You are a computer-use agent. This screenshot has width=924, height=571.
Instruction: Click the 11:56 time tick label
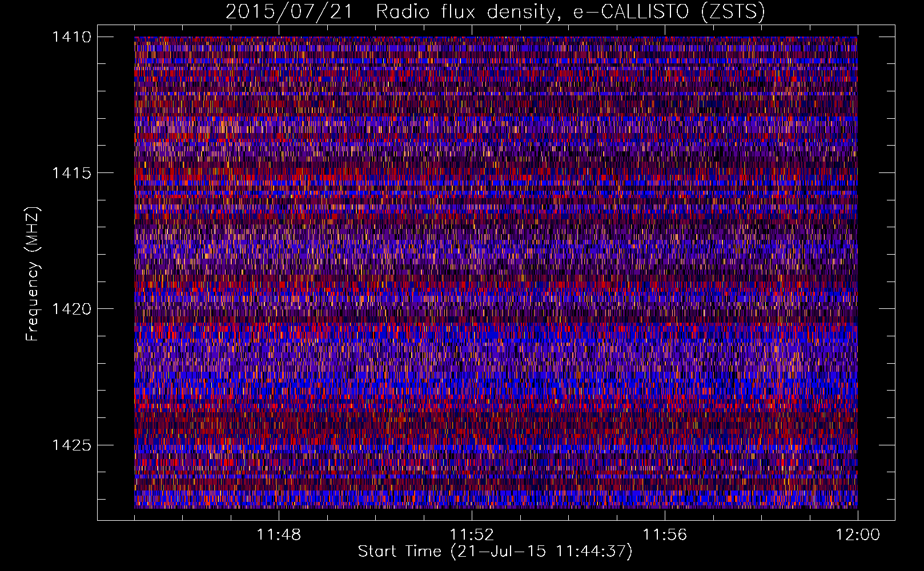pos(665,535)
